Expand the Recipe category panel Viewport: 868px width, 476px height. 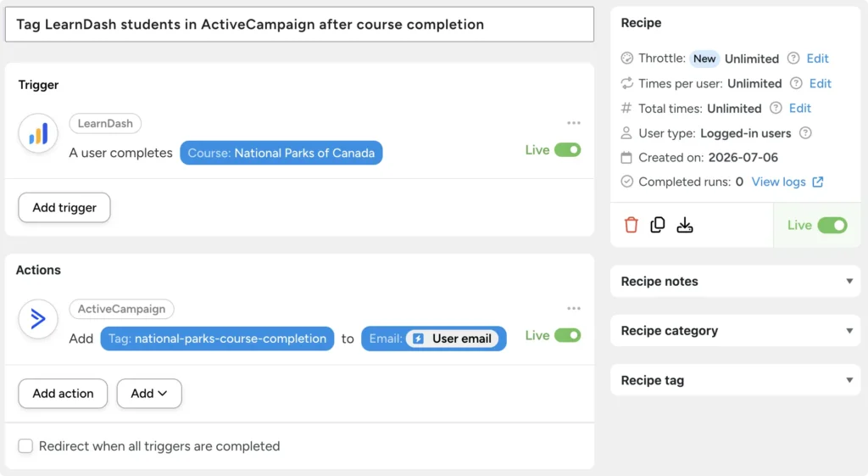(x=735, y=331)
